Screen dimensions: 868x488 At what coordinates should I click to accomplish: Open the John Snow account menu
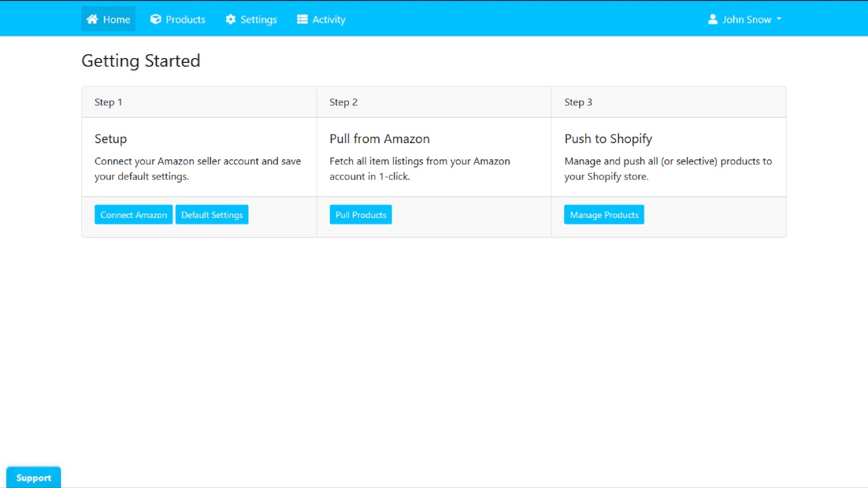point(746,20)
